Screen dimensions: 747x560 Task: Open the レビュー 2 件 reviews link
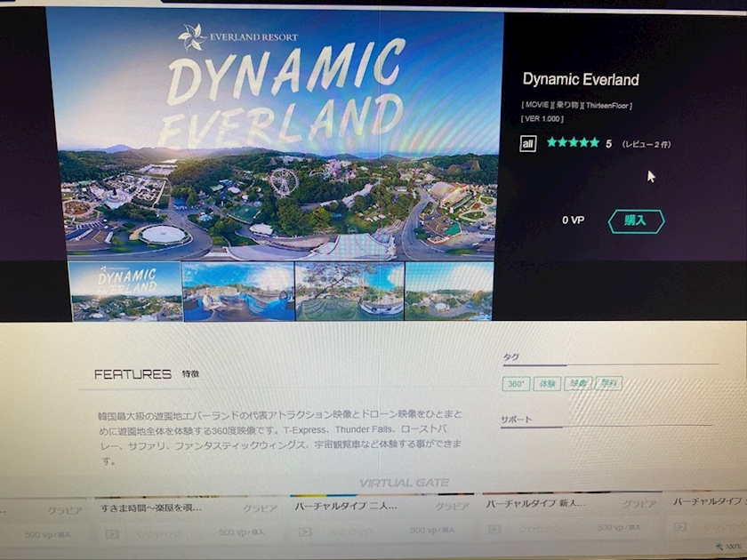coord(647,144)
